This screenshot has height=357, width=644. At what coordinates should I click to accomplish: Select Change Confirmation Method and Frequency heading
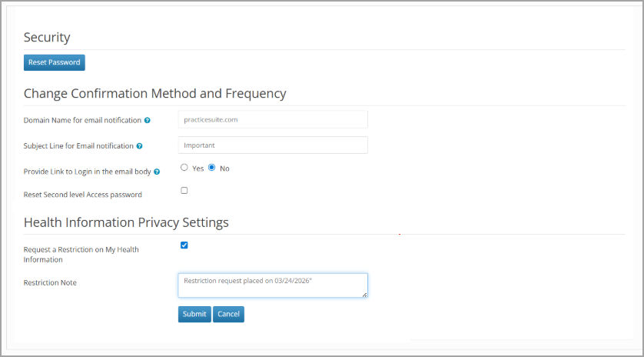pos(154,93)
